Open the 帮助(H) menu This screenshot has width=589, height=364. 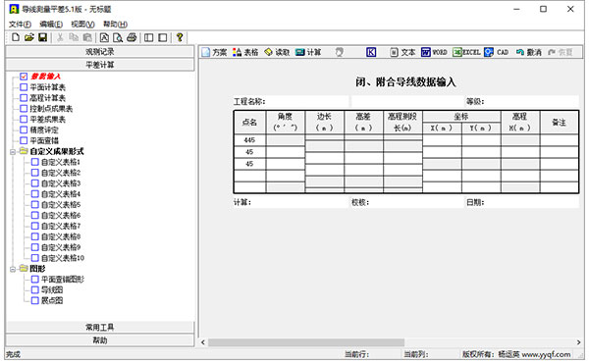tap(115, 25)
